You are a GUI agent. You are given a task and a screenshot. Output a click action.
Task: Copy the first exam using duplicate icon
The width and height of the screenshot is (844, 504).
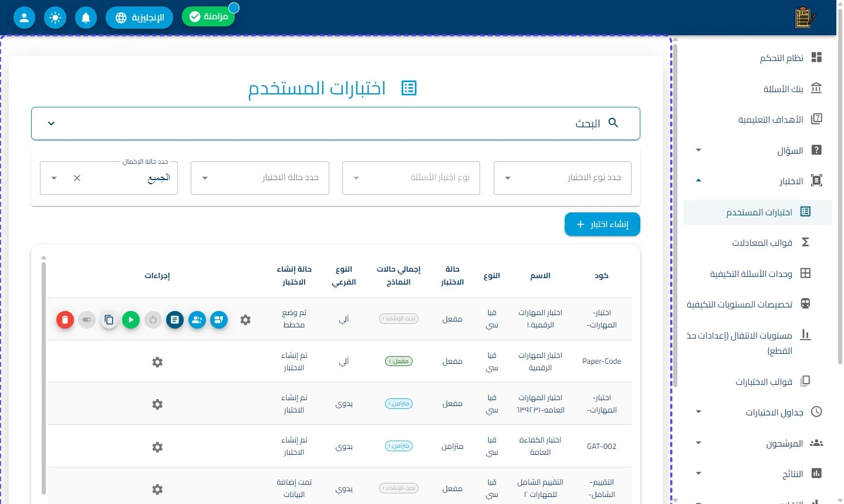tap(109, 320)
